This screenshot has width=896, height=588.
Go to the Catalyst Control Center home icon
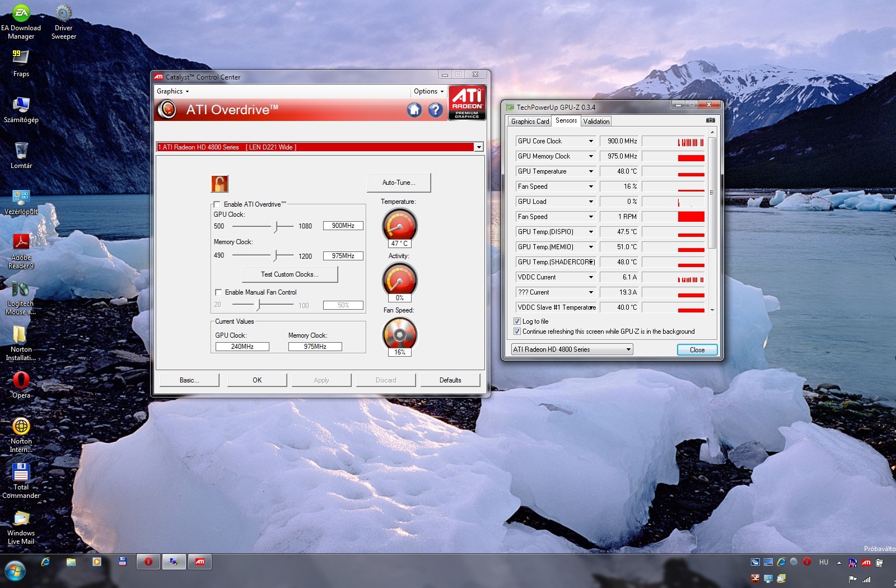pyautogui.click(x=414, y=110)
